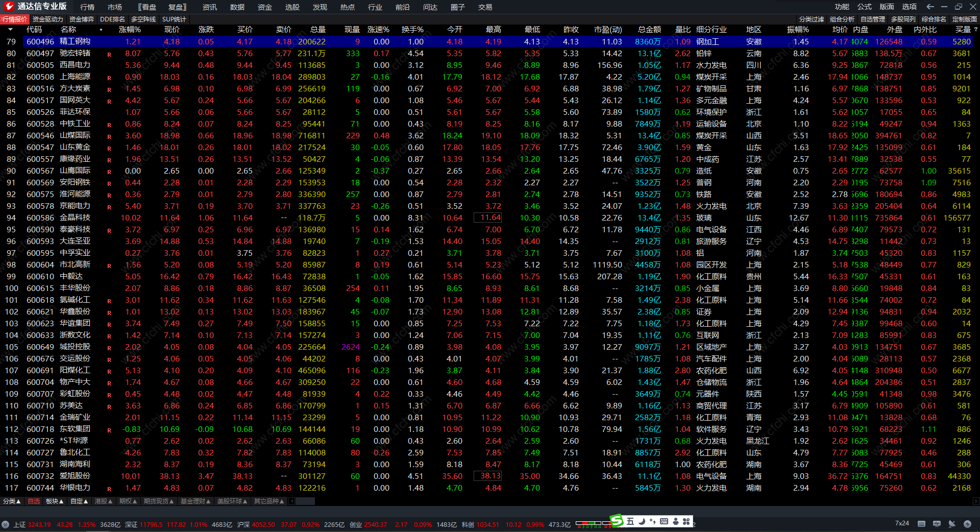
Task: Click the R marker beside 阳煤化工
Action: click(109, 371)
